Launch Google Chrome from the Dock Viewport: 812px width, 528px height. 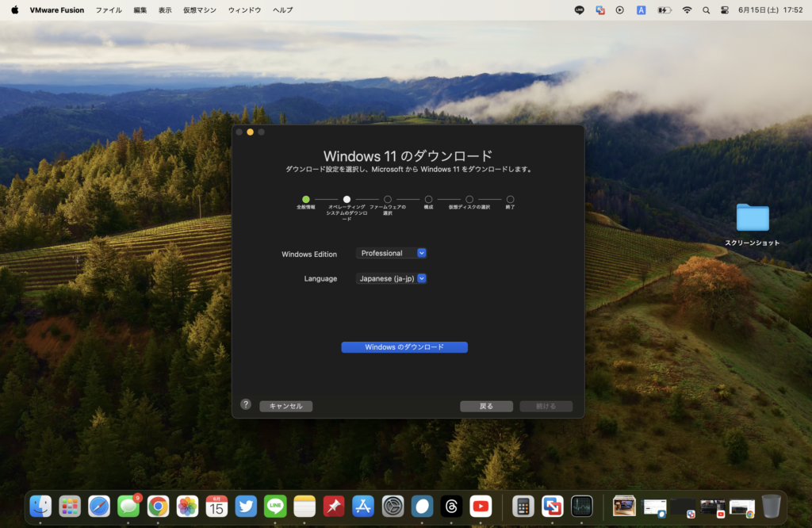[x=158, y=506]
